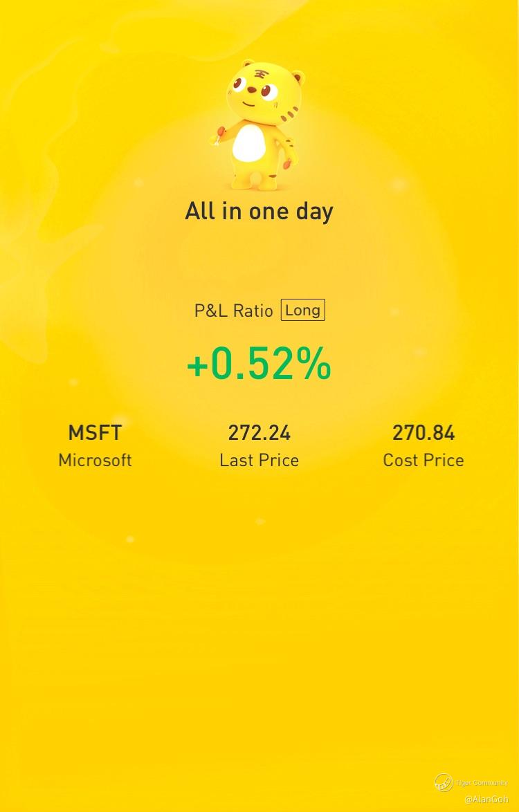Click the 270.84 cost price value
The image size is (519, 812).
coord(424,433)
